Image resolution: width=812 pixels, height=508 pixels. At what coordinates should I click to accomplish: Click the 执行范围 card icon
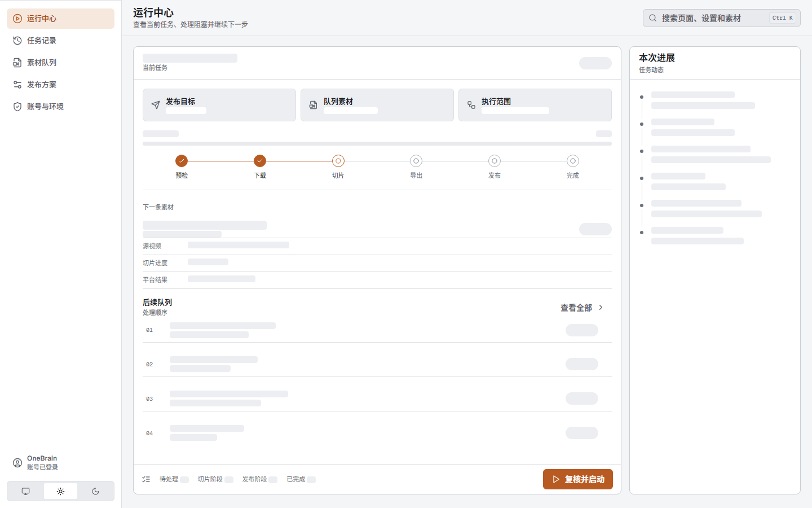coord(471,105)
